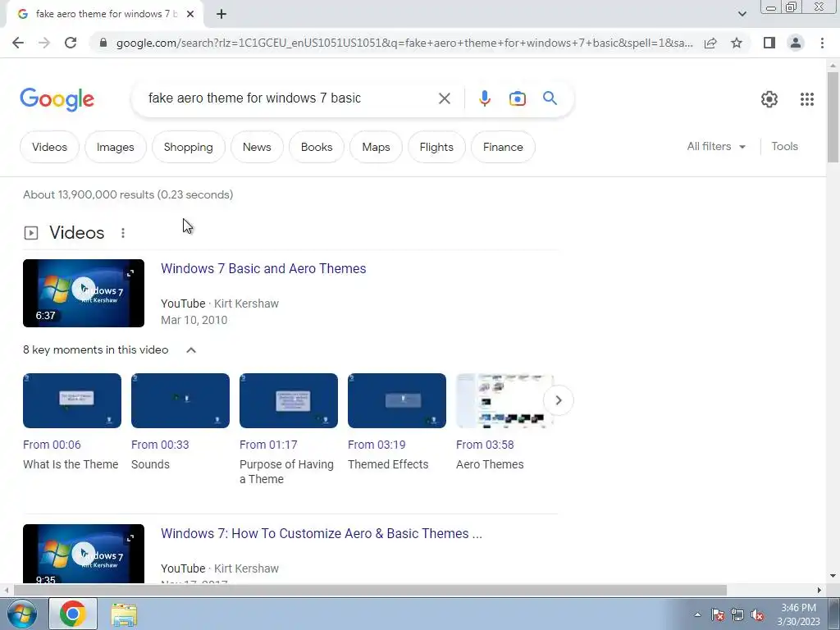The width and height of the screenshot is (840, 630).
Task: Open 'How To Customize Aero & Basic Themes' link
Action: click(322, 533)
